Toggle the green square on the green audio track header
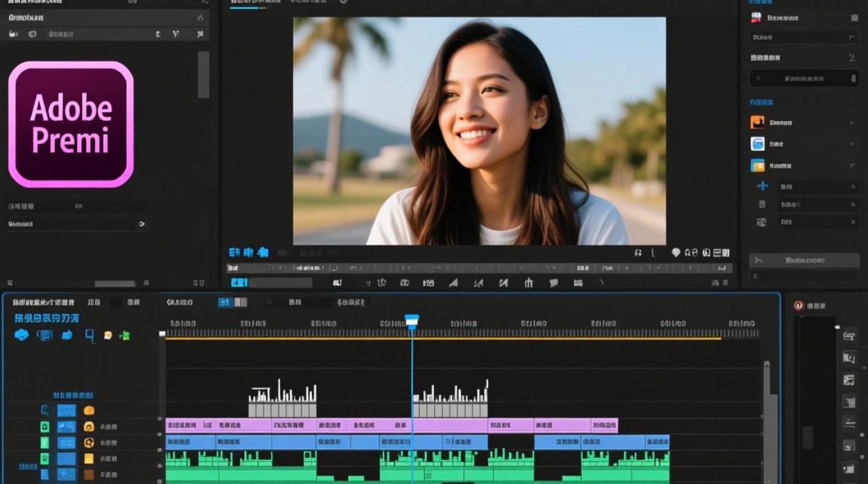Viewport: 868px width, 484px height. coord(45,459)
